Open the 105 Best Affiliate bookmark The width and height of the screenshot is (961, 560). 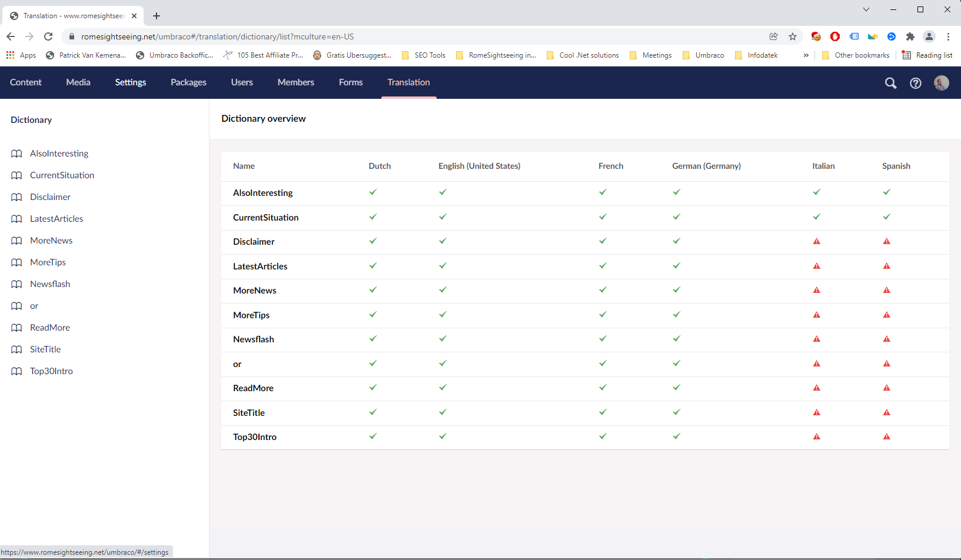pyautogui.click(x=263, y=55)
